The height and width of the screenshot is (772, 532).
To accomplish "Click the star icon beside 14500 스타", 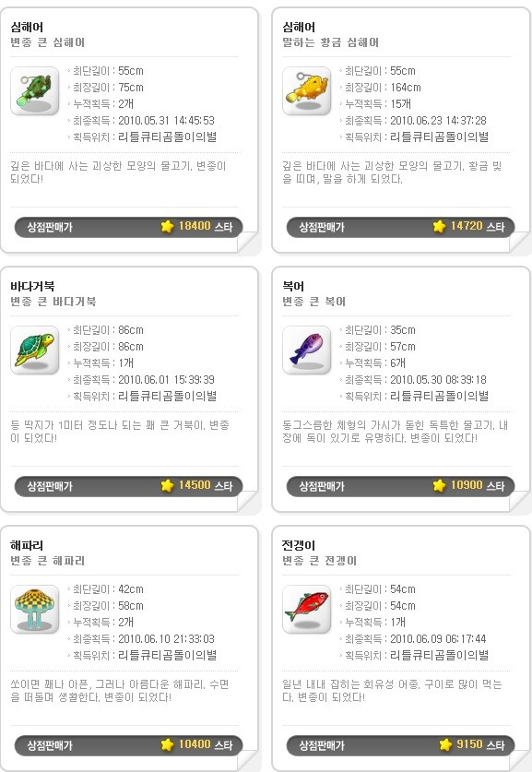I will (x=167, y=485).
